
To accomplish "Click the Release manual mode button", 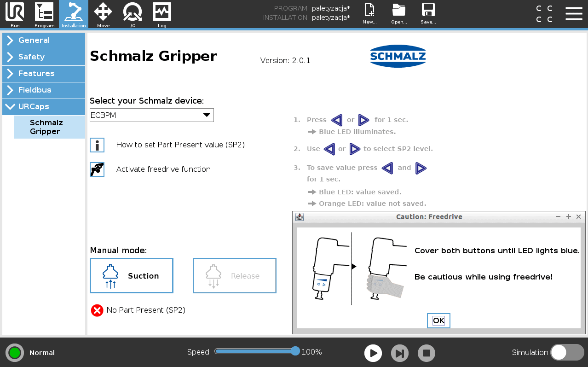I will (x=235, y=276).
